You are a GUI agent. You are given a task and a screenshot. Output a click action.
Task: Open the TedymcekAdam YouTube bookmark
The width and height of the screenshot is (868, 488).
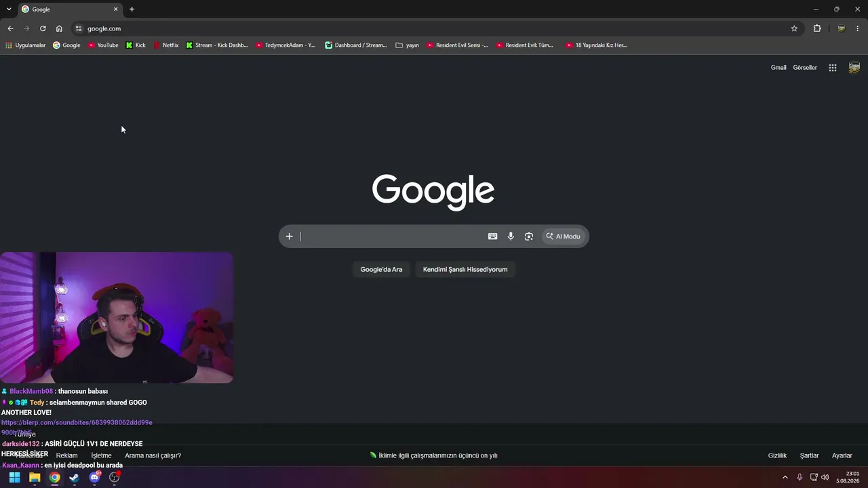pos(285,45)
